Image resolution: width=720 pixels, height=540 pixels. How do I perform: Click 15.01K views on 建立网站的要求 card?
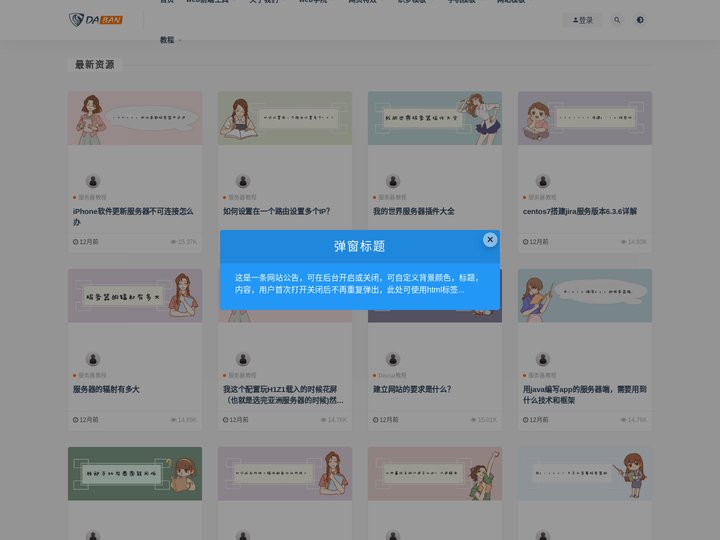(x=484, y=420)
